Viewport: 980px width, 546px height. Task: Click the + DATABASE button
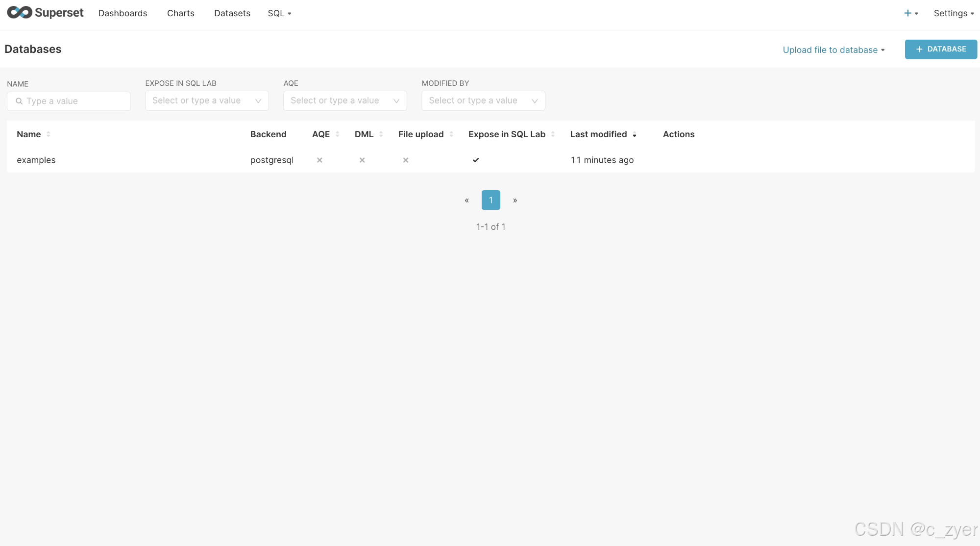[x=941, y=49]
